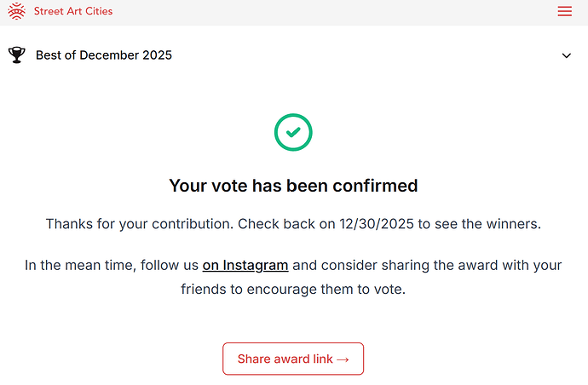Image resolution: width=588 pixels, height=385 pixels.
Task: Follow the on Instagram link
Action: point(245,265)
